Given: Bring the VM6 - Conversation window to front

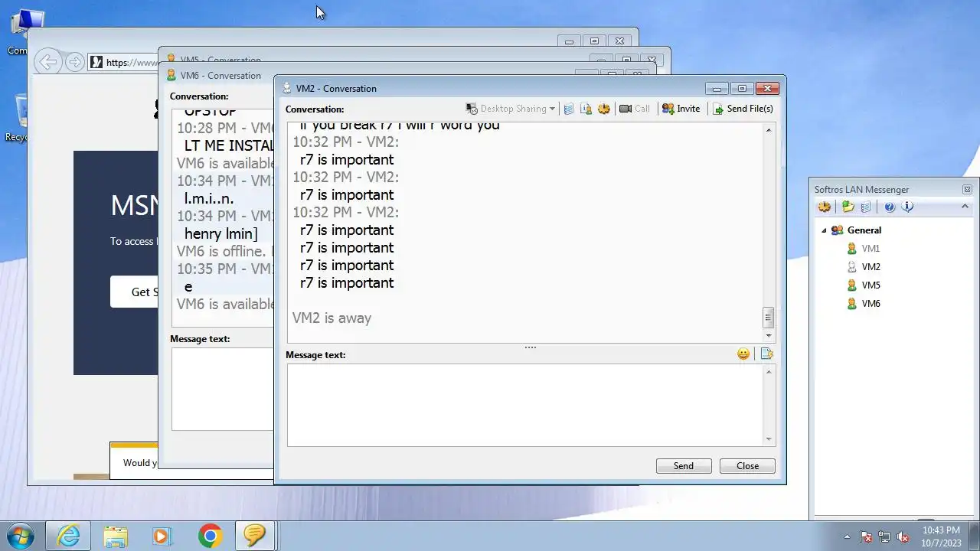Looking at the screenshot, I should 220,76.
